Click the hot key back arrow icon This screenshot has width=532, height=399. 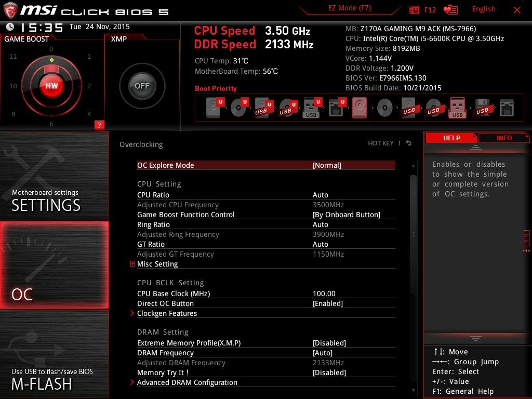click(409, 143)
